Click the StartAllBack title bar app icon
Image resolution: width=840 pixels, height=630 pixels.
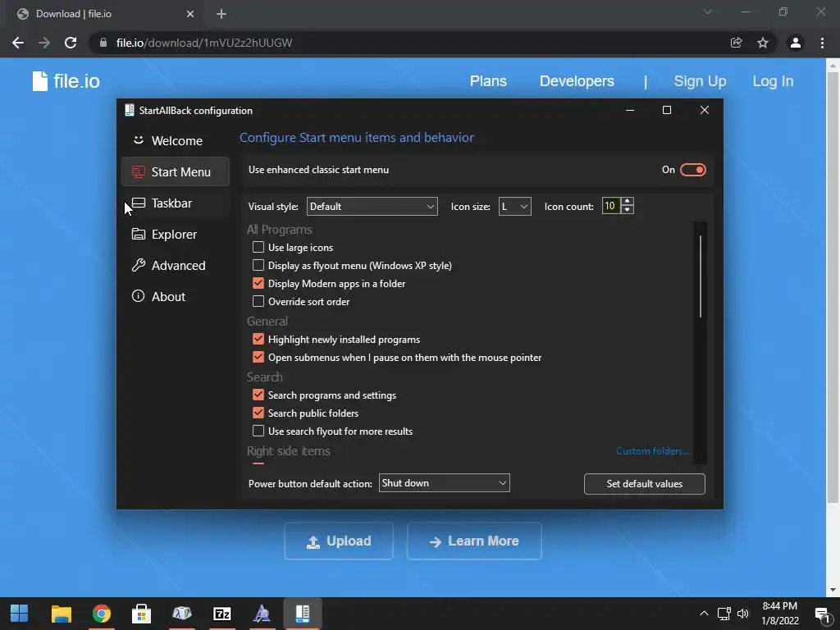tap(129, 111)
